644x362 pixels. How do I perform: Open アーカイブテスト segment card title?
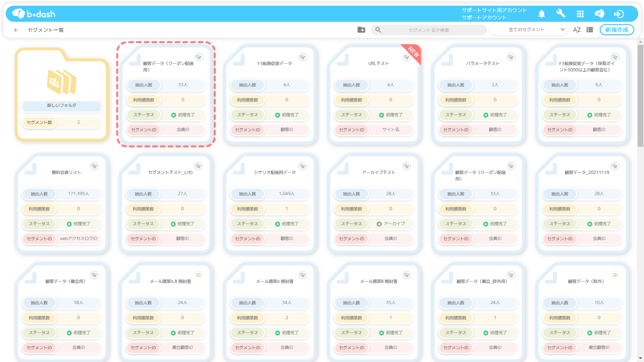(379, 172)
